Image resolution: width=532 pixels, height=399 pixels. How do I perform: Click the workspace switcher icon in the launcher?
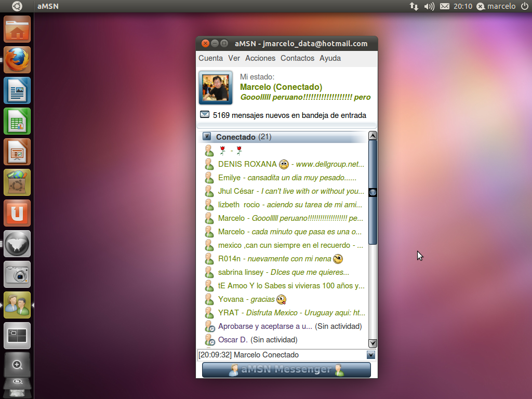[x=17, y=336]
